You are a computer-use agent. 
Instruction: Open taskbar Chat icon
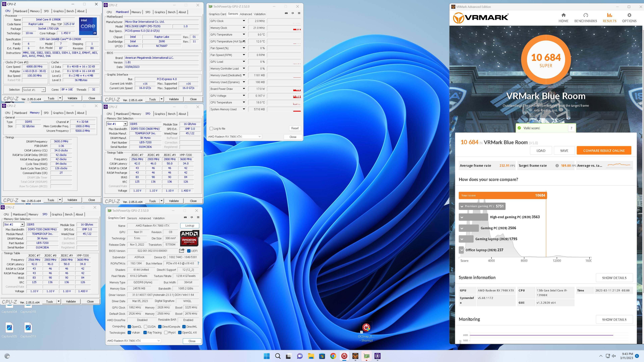(300, 356)
